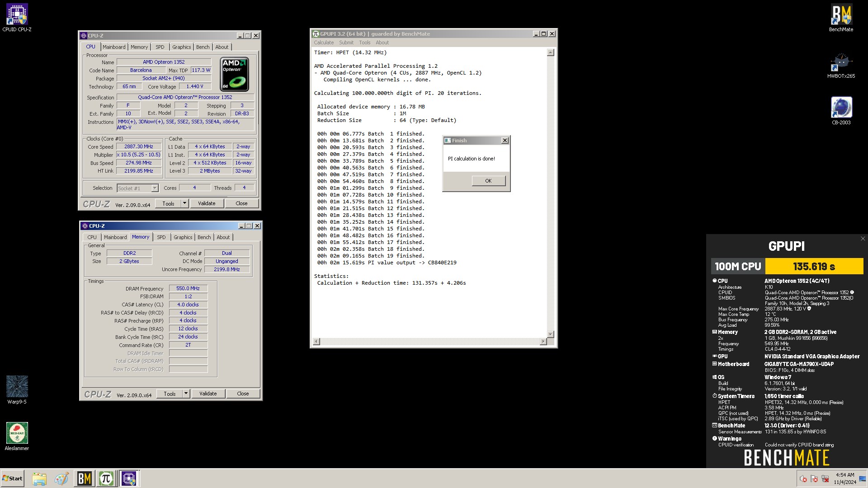Screen dimensions: 868x488
Task: Click Tools button in bottom CPU-Z window
Action: [x=170, y=394]
